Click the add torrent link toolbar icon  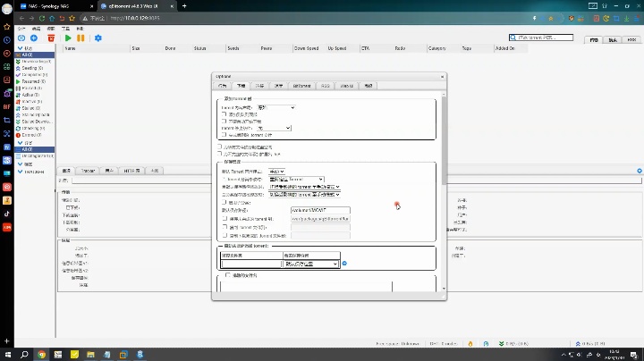tap(21, 38)
